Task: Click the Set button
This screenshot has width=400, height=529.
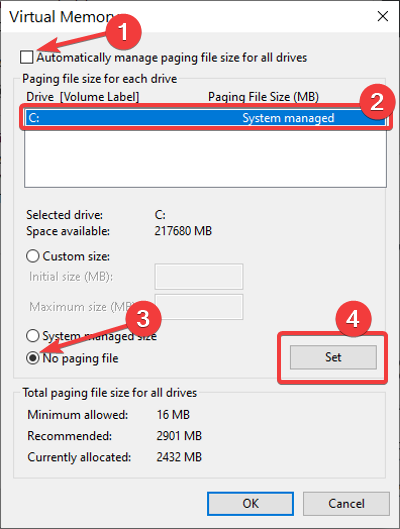Action: (333, 357)
